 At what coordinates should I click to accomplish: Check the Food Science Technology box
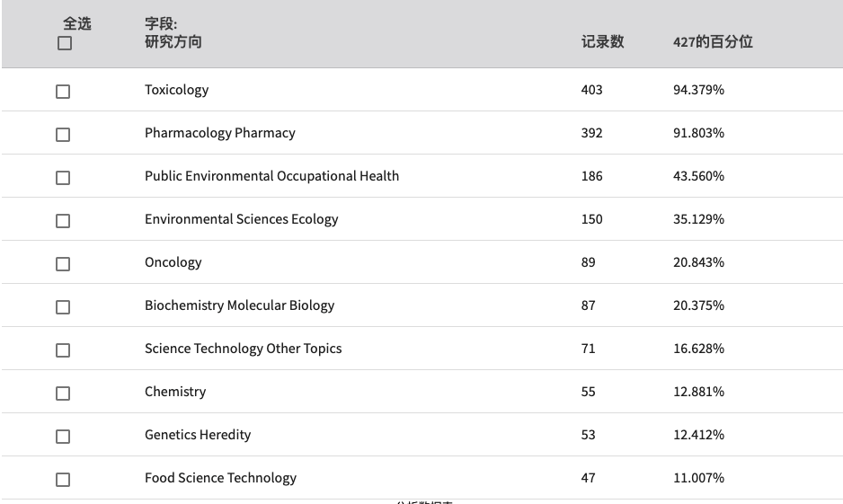pos(63,479)
